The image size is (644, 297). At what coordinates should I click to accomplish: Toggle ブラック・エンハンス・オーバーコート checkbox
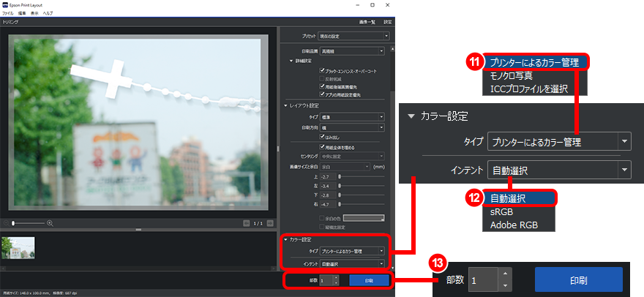coord(321,71)
